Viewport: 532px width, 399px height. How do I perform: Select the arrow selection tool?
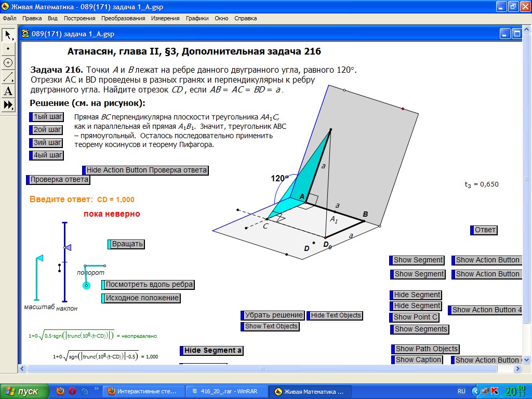[8, 35]
